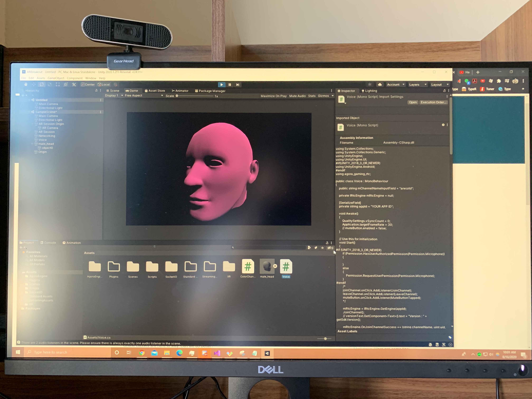Screen dimensions: 532x399
Task: Click the Game view Scale slider
Action: (x=195, y=96)
